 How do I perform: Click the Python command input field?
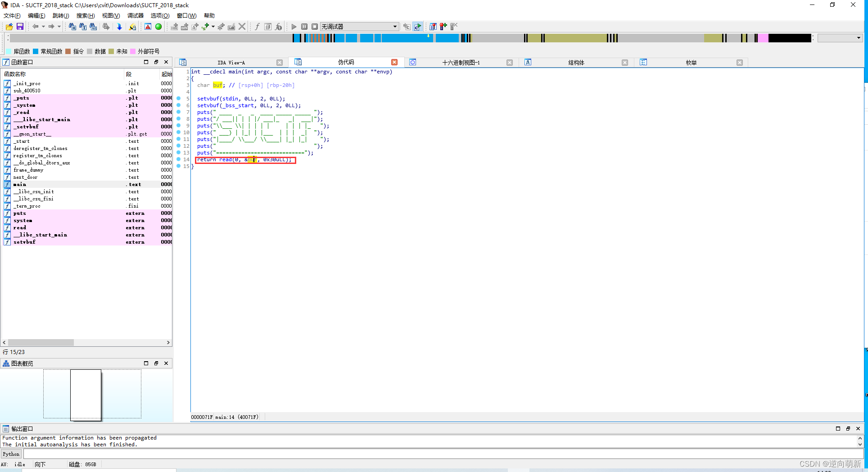[x=443, y=454]
